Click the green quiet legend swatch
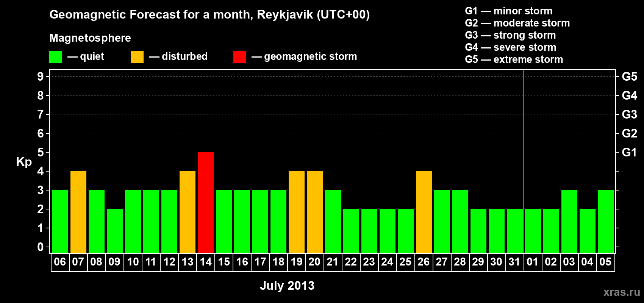The image size is (644, 303). click(x=55, y=57)
